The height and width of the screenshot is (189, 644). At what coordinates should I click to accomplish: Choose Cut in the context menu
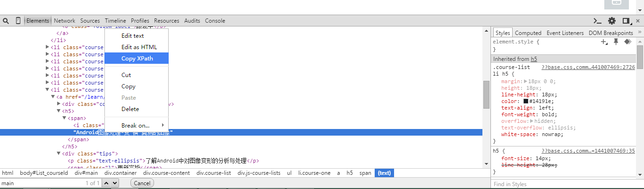[x=137, y=75]
